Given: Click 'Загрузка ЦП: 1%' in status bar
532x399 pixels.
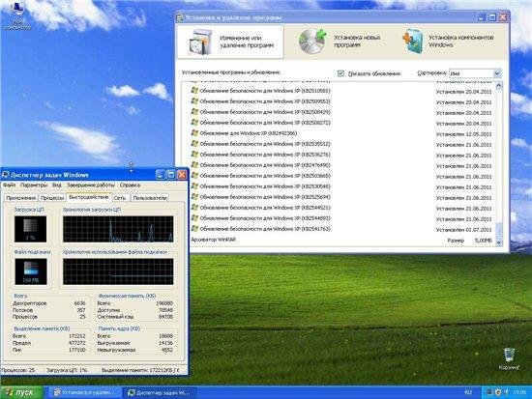Looking at the screenshot, I should point(67,370).
